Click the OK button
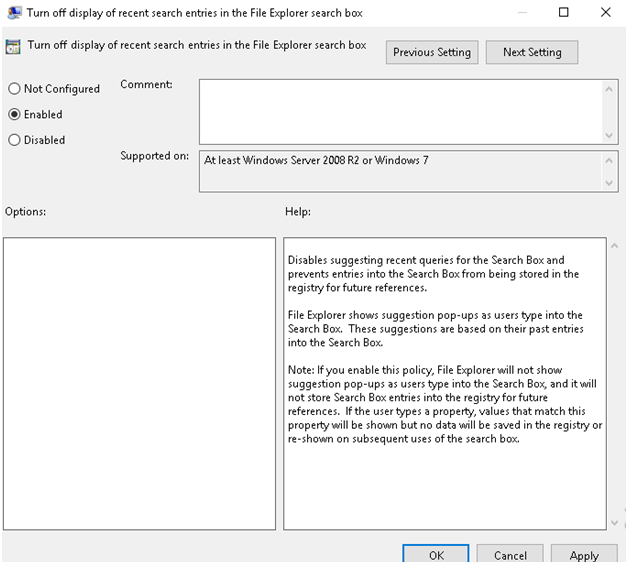628x562 pixels. pyautogui.click(x=436, y=554)
